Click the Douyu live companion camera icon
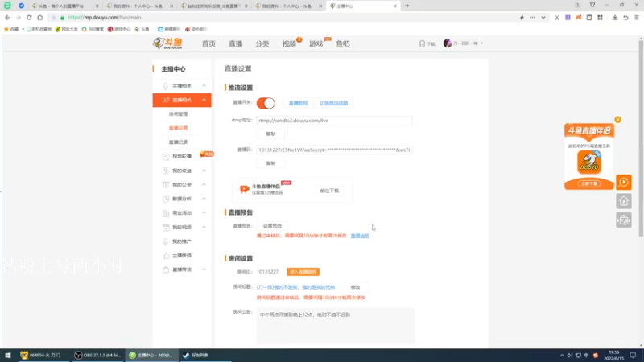Image resolution: width=644 pixels, height=362 pixels. click(x=244, y=189)
